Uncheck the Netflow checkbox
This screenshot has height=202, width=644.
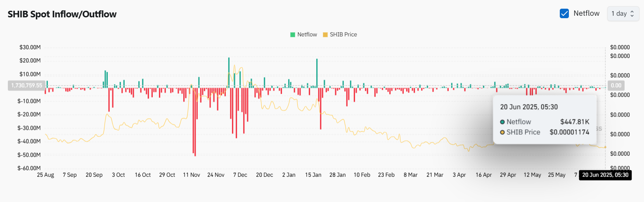click(x=564, y=13)
